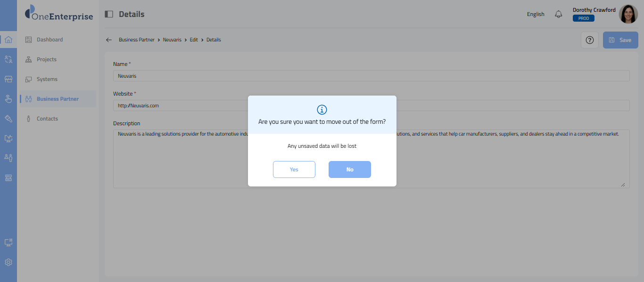Image resolution: width=644 pixels, height=282 pixels.
Task: Click the Home icon in left rail
Action: (x=8, y=40)
